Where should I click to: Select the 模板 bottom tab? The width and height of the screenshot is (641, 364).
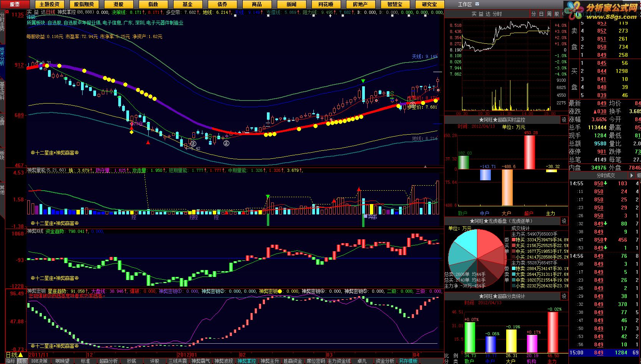[x=22, y=361]
